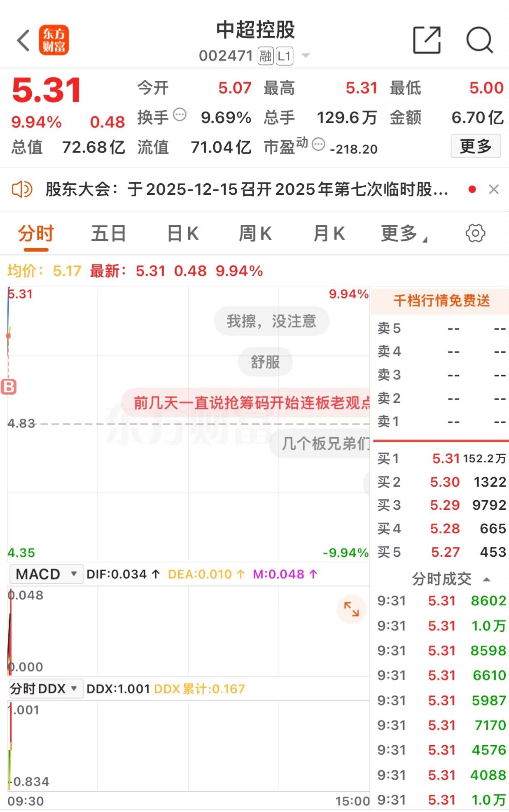The height and width of the screenshot is (812, 509).
Task: Tap DDX累计:0.167 reading
Action: click(199, 688)
